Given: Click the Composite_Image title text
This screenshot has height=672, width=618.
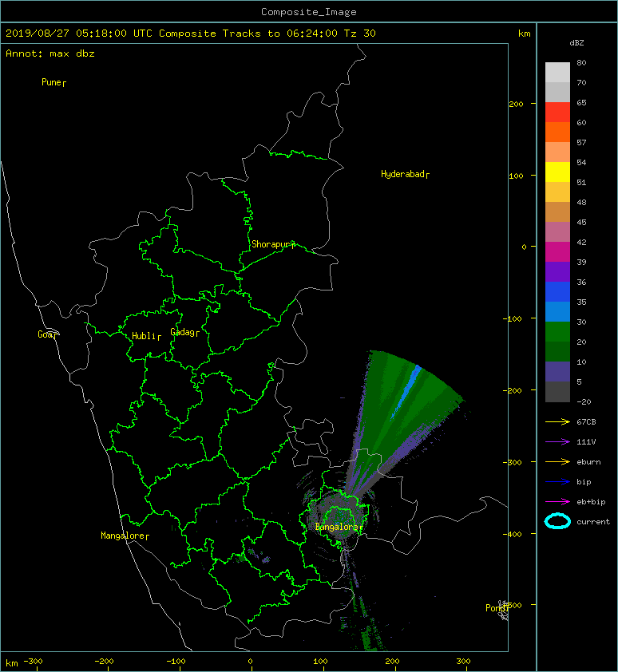Looking at the screenshot, I should pyautogui.click(x=309, y=12).
